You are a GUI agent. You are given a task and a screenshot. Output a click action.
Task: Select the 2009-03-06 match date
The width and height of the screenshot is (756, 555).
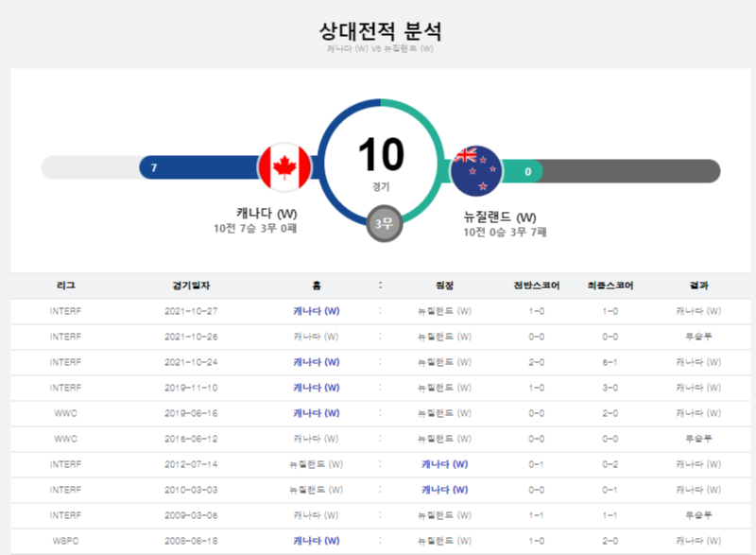[x=191, y=515]
